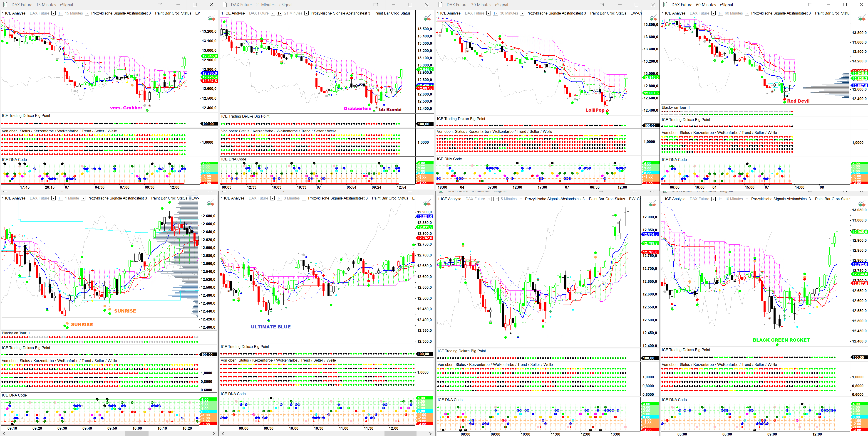Open bar type selector in 15 Minutes chart
Viewport: 868px width, 436px height.
pos(60,13)
